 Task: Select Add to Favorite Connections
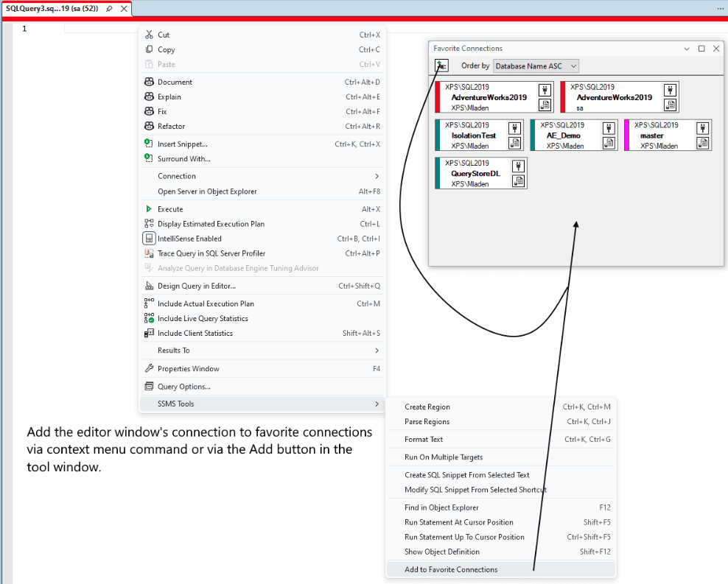coord(451,569)
